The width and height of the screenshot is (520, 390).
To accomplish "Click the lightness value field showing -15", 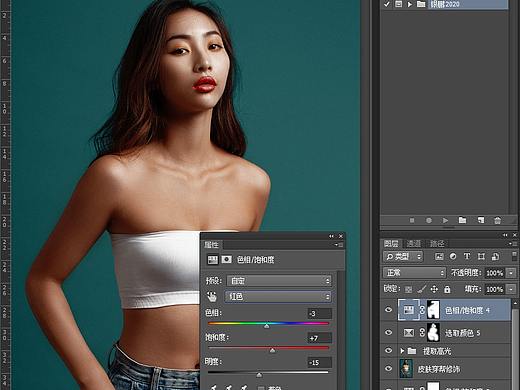I will 319,362.
